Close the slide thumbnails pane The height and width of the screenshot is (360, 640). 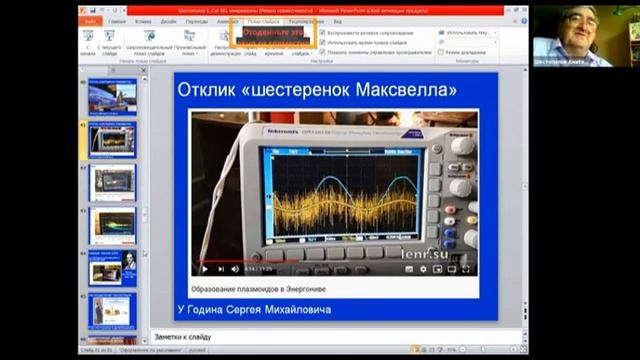(x=144, y=70)
